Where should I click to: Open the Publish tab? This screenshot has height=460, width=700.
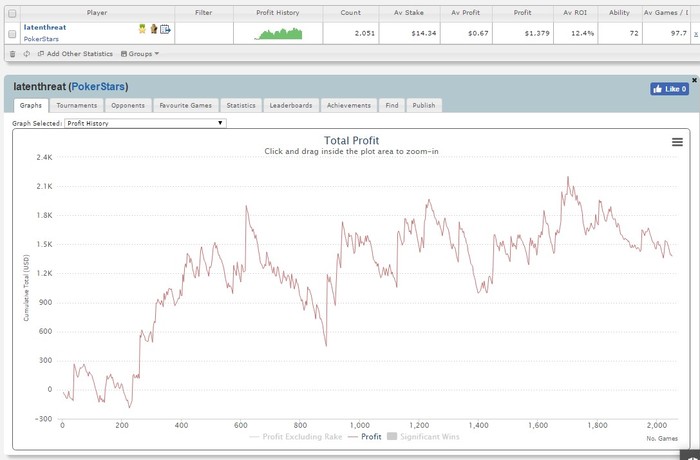424,105
